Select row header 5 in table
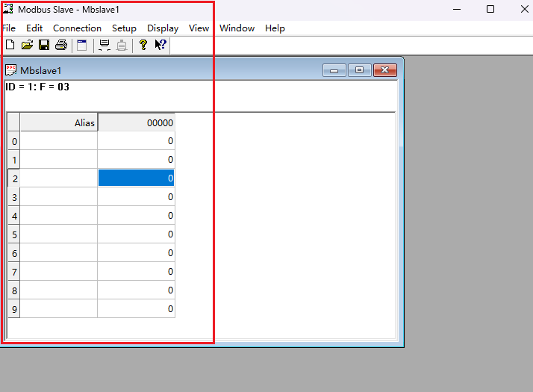Image resolution: width=533 pixels, height=392 pixels. click(x=14, y=234)
